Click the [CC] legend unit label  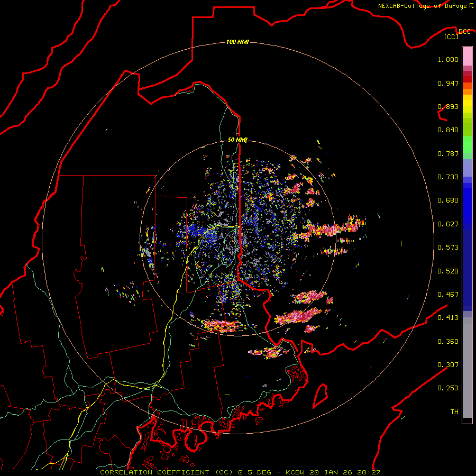pyautogui.click(x=452, y=36)
